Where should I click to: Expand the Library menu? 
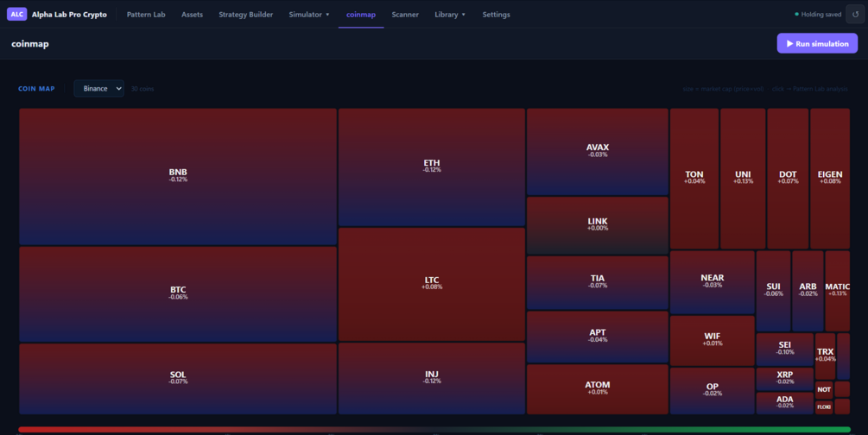[450, 15]
